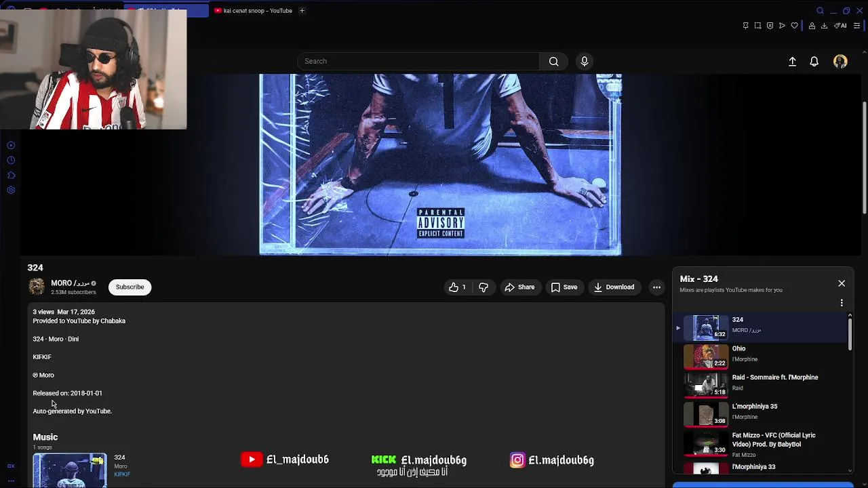The height and width of the screenshot is (488, 868).
Task: Open browser downloads icon in toolbar
Action: point(824,26)
